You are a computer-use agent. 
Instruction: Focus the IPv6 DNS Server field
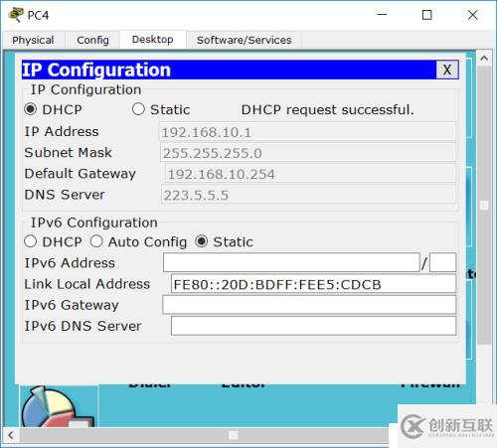(x=313, y=326)
